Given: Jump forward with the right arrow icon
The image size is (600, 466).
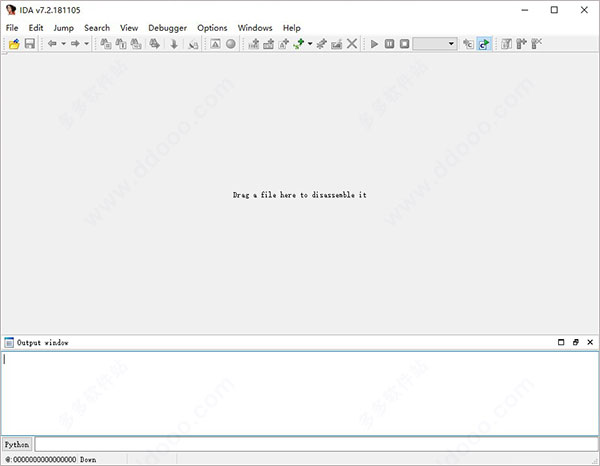Looking at the screenshot, I should [75, 44].
